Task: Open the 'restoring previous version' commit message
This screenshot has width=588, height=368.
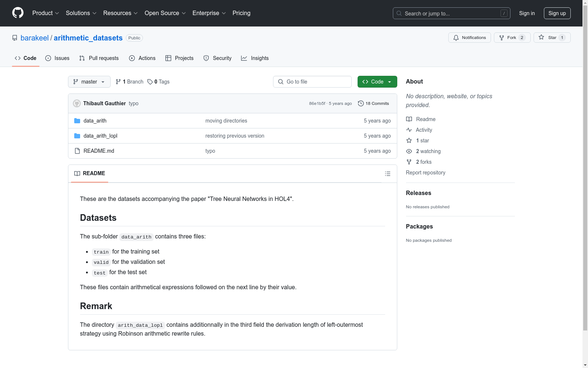Action: click(235, 136)
